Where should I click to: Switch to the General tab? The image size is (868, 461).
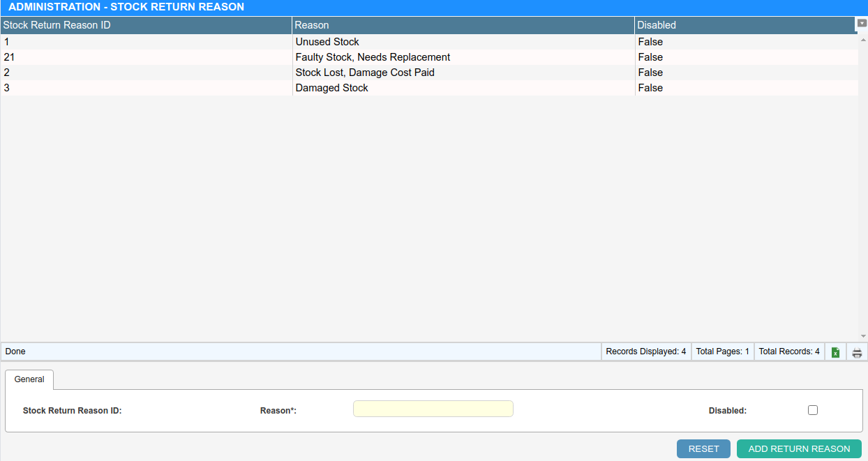pos(29,379)
